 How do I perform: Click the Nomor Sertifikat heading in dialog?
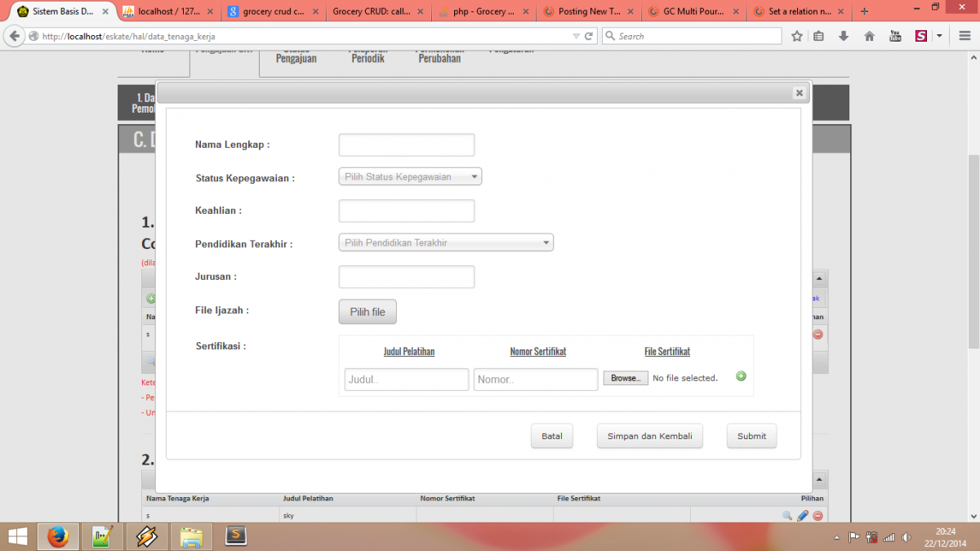[538, 352]
